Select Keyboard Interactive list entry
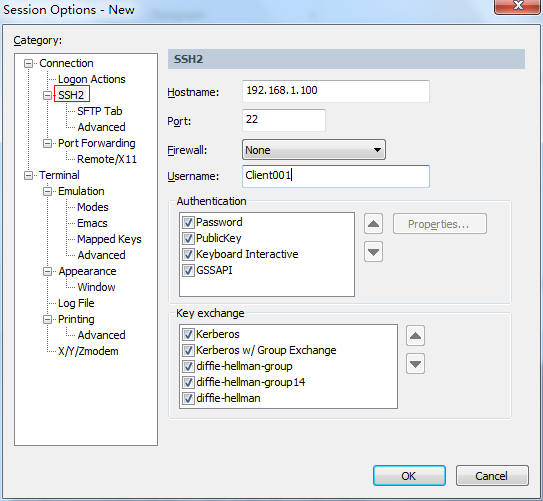The image size is (543, 501). click(247, 254)
